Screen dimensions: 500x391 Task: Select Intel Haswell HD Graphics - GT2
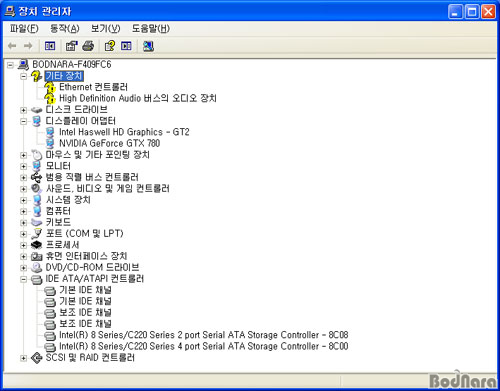pos(124,132)
